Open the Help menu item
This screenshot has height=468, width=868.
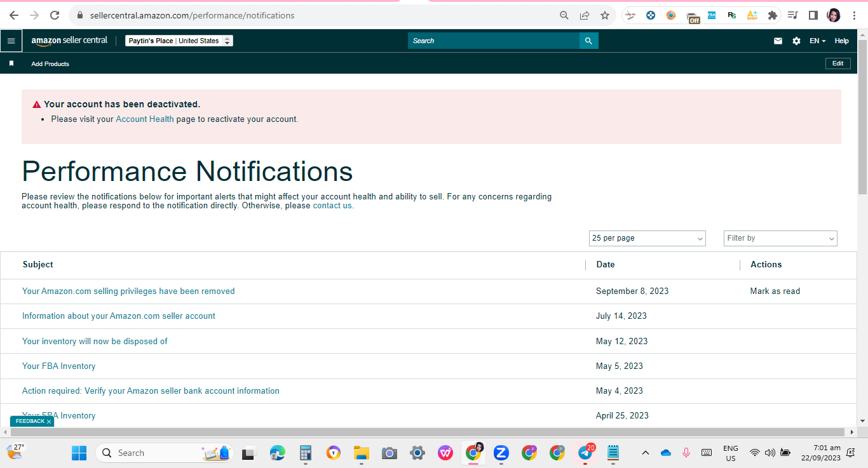point(841,41)
